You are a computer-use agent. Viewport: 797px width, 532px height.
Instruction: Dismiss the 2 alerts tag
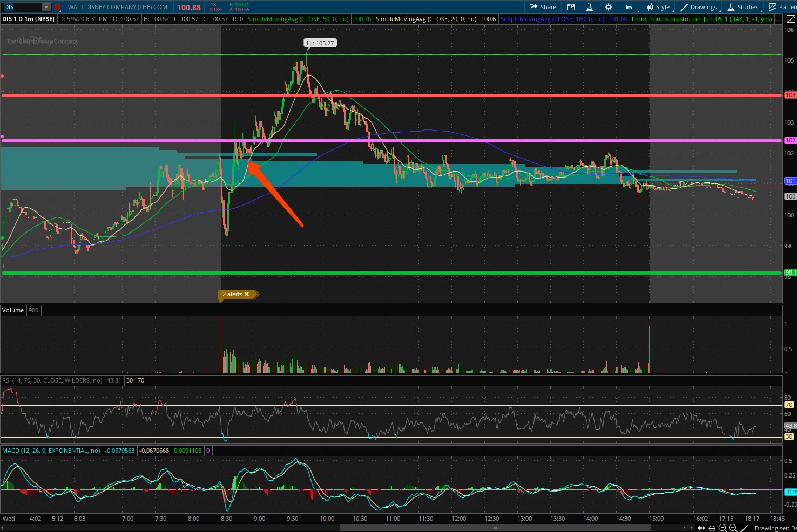247,294
